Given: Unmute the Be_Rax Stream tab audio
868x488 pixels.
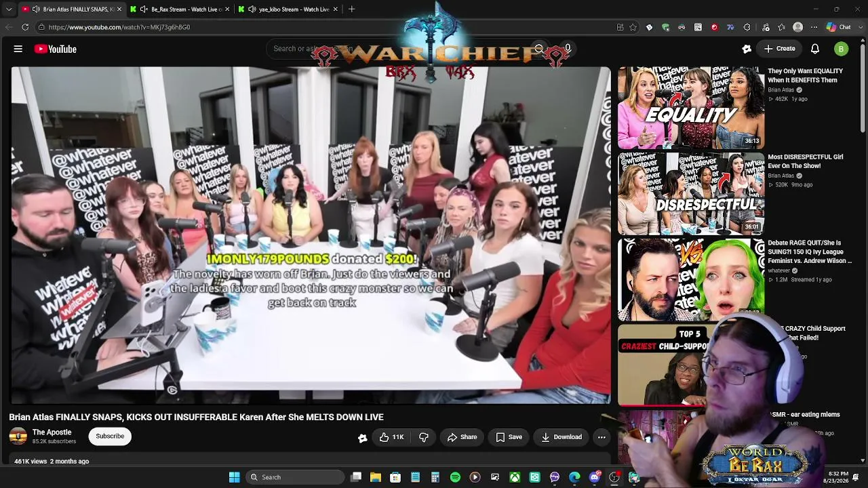Looking at the screenshot, I should (144, 9).
